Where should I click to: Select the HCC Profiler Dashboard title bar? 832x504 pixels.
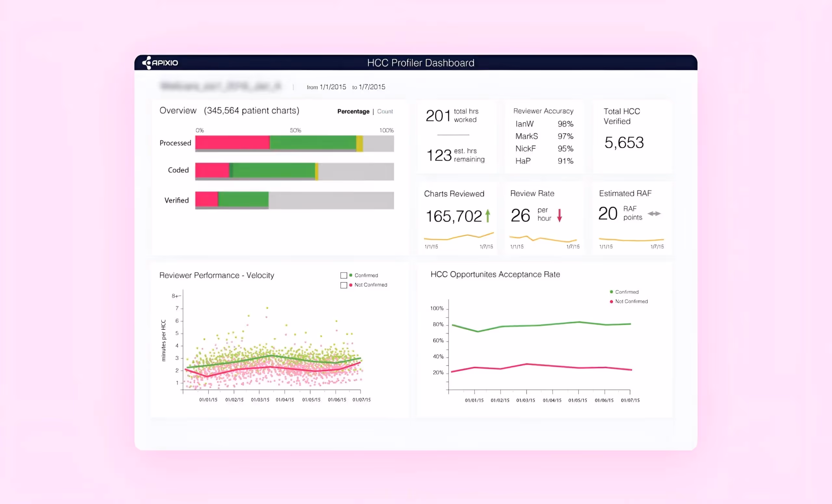click(x=421, y=63)
